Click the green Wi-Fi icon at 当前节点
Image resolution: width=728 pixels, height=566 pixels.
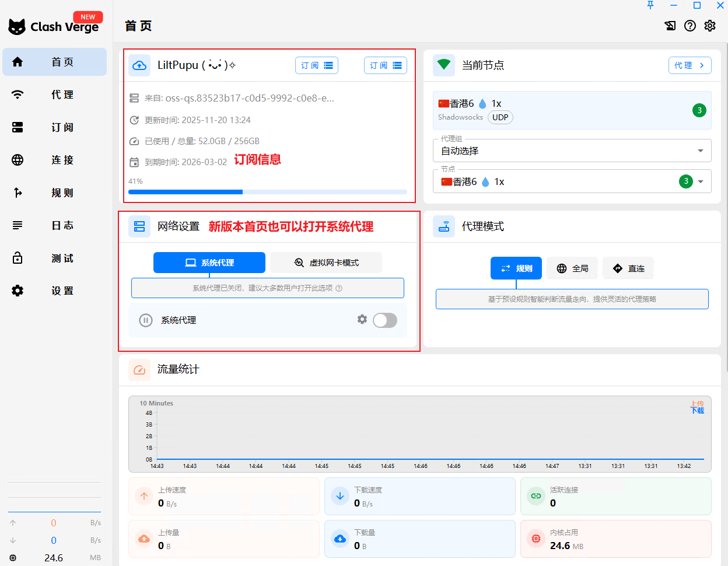pyautogui.click(x=444, y=65)
